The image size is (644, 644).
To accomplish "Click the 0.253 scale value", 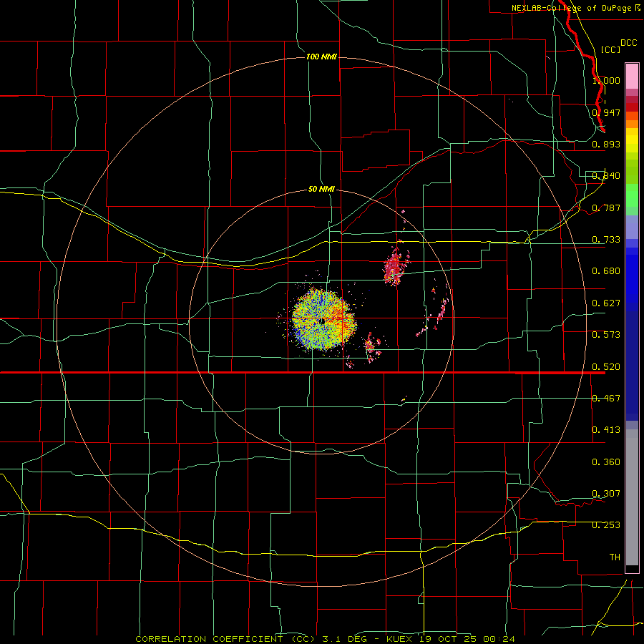I will point(606,525).
